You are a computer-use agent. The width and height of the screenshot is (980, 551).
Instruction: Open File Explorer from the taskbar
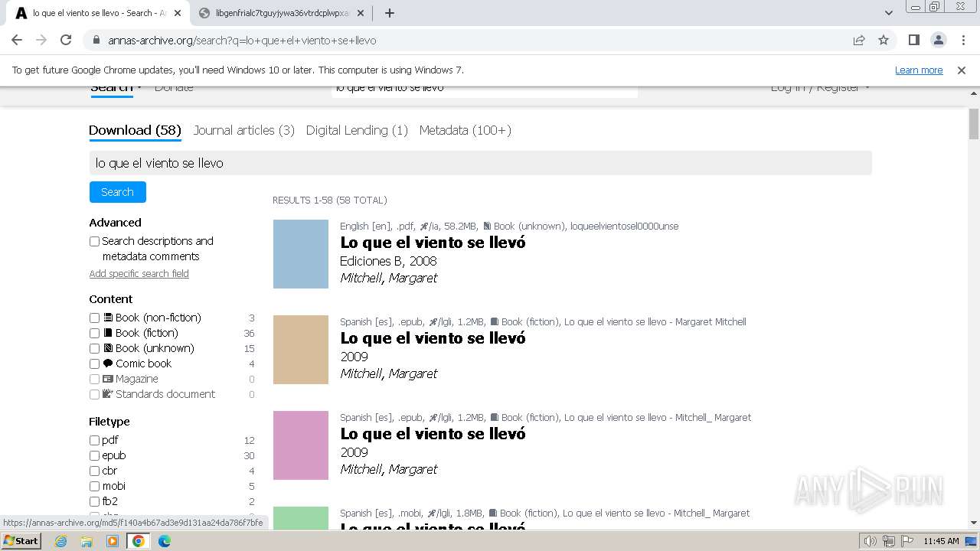[x=87, y=541]
